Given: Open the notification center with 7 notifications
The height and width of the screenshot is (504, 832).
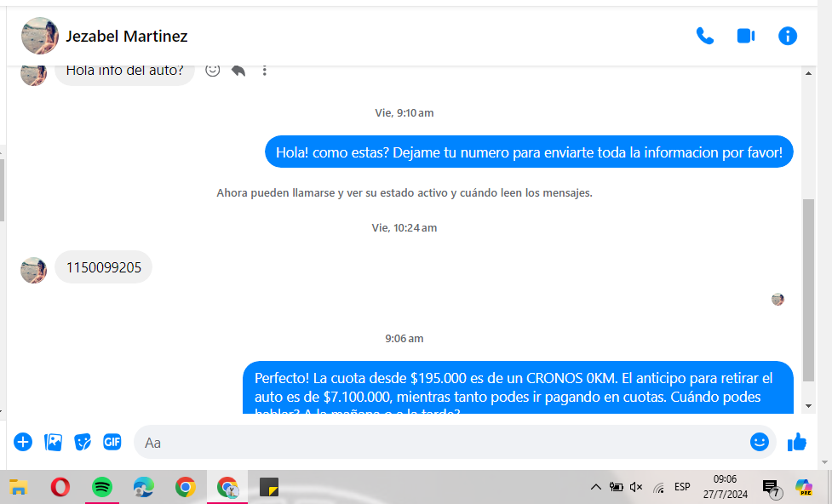Looking at the screenshot, I should pos(772,489).
